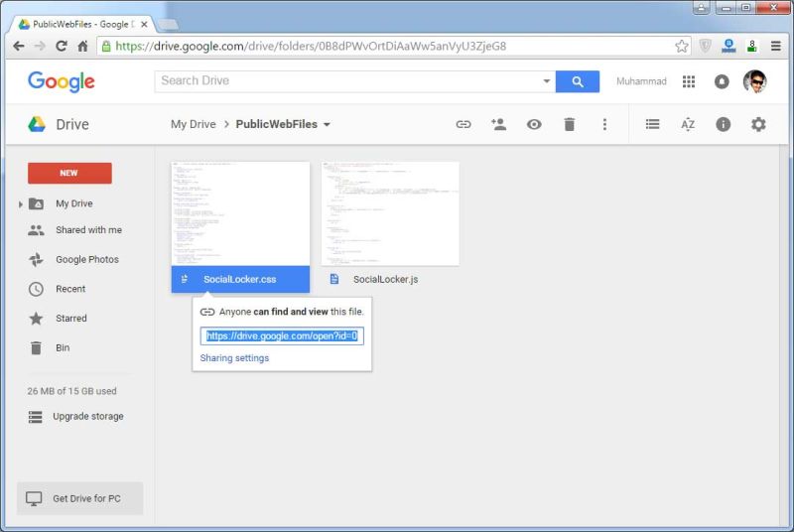Click the shield extension icon
The width and height of the screenshot is (794, 532).
pos(705,46)
